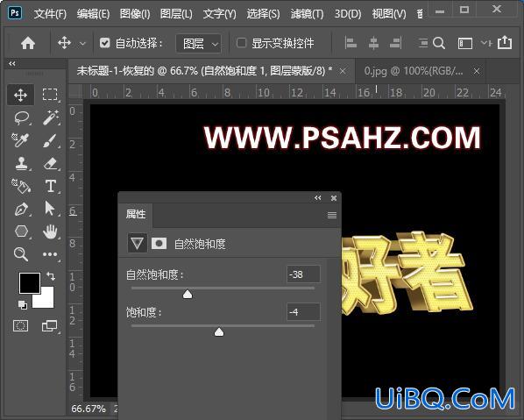
Task: Click the distribute alignment options icon
Action: 422,44
